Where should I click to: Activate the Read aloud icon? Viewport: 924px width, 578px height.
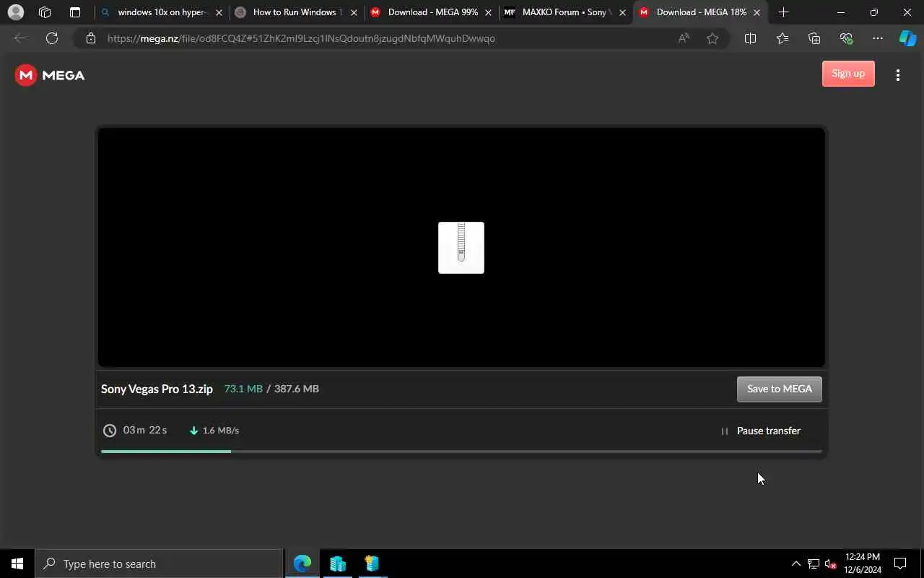tap(684, 38)
